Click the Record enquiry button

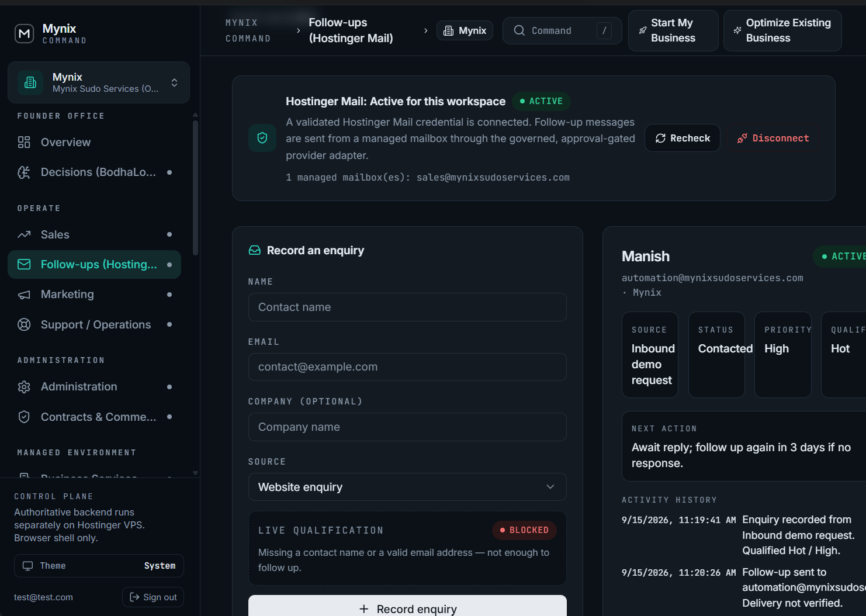[407, 607]
